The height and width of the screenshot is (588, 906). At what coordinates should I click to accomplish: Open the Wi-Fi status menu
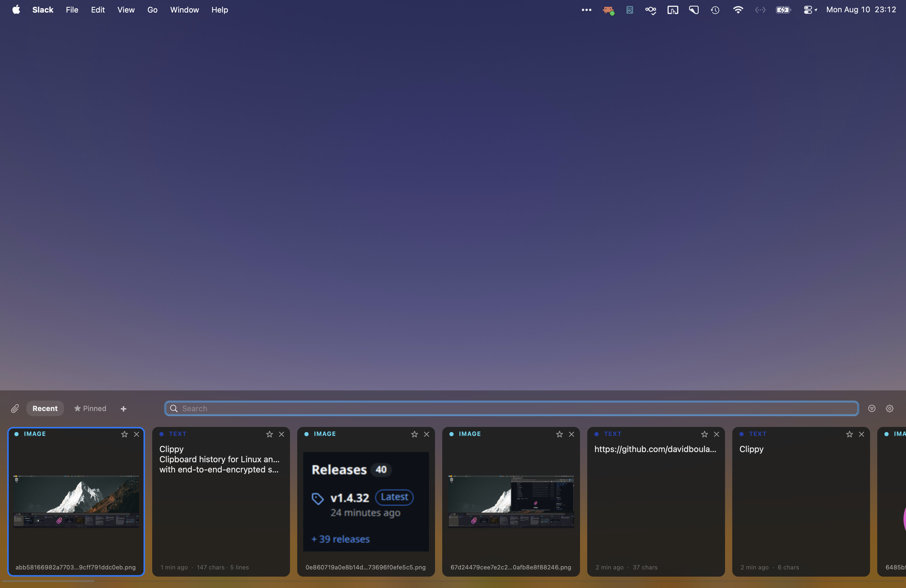click(x=738, y=10)
